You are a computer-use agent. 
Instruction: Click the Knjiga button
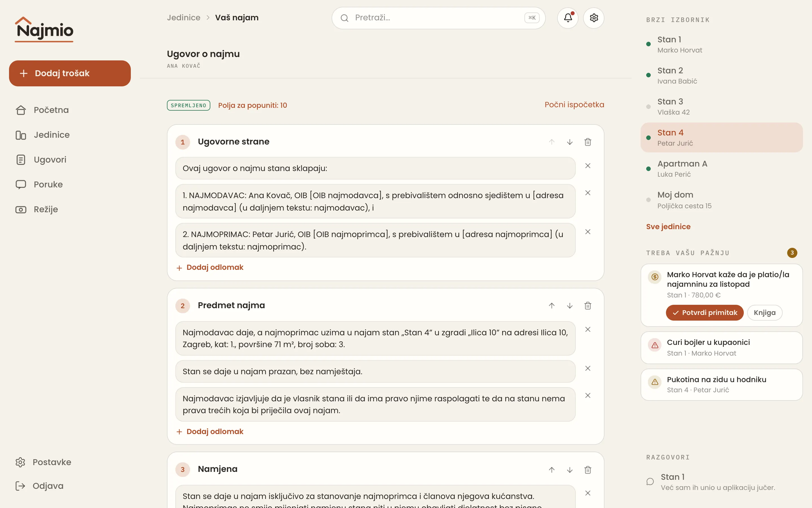[x=764, y=313]
